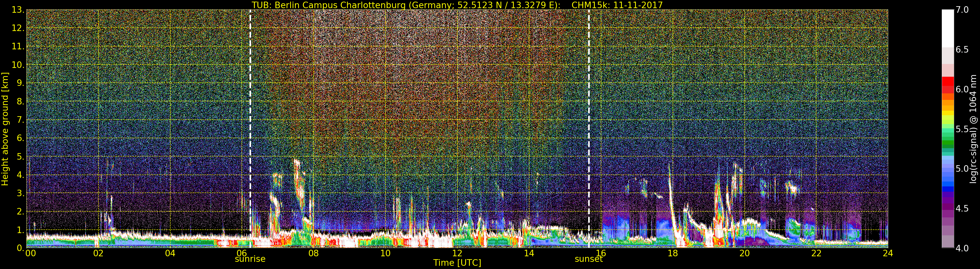
Task: Click the plot title naming Berlin Campus Charlottenburg
Action: (457, 5)
